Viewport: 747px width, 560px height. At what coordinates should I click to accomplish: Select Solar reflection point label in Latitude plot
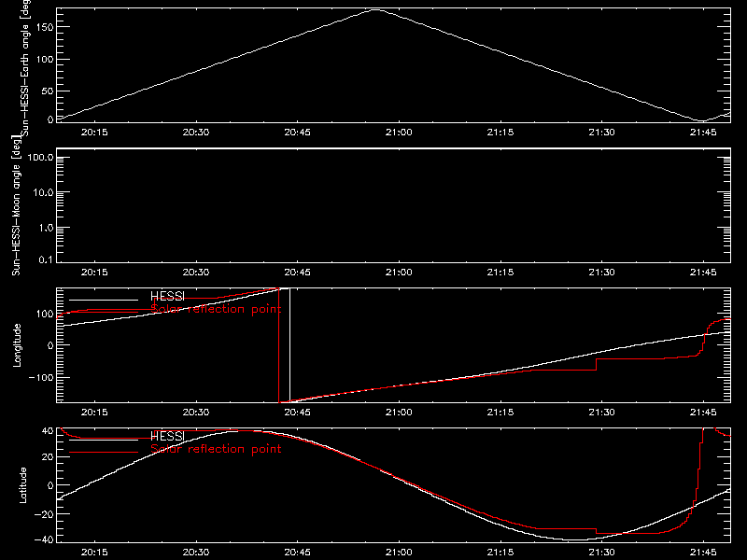coord(216,449)
